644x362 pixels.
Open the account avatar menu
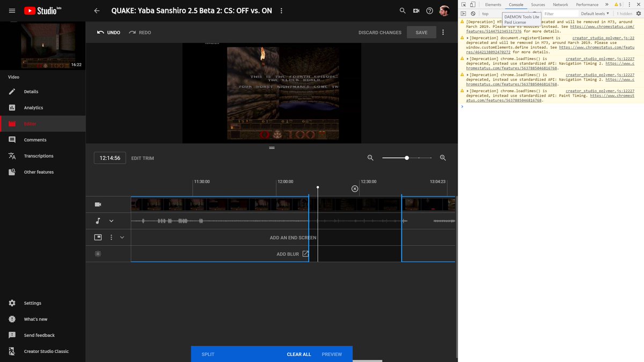point(444,11)
